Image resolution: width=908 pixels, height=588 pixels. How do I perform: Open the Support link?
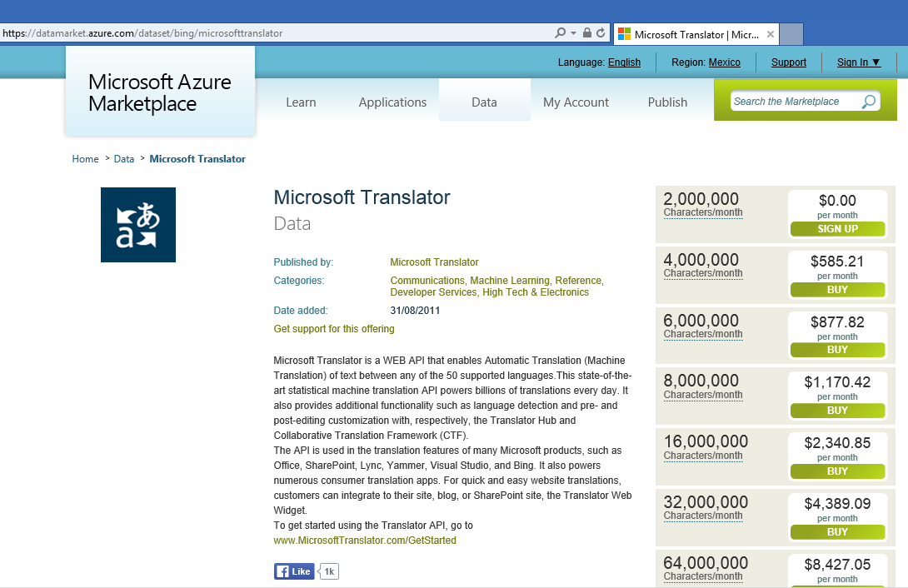[x=789, y=62]
